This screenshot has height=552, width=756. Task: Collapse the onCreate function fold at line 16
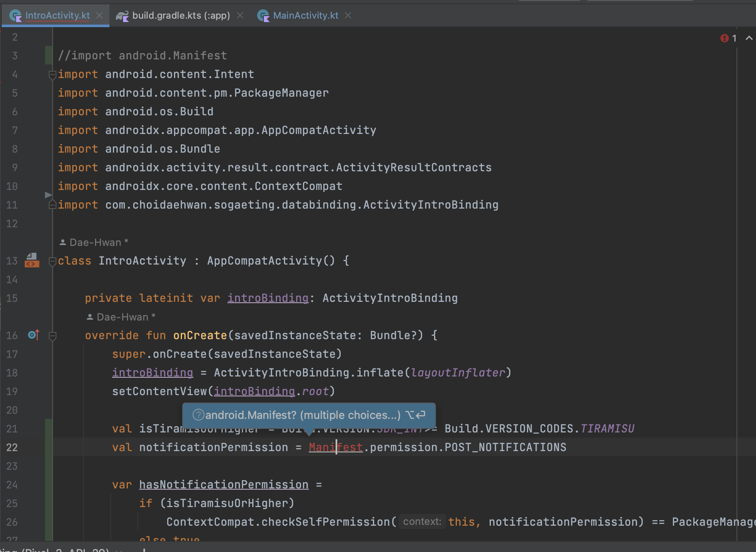[x=53, y=336]
